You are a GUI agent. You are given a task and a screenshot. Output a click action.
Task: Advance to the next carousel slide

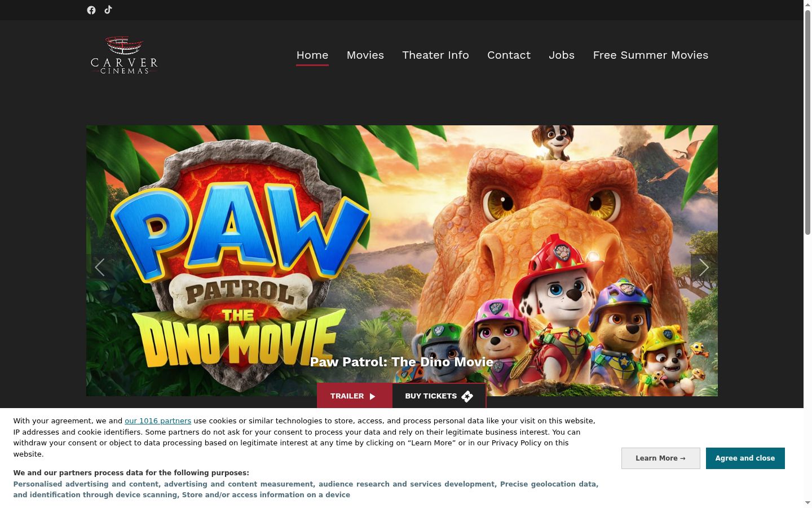pos(704,267)
